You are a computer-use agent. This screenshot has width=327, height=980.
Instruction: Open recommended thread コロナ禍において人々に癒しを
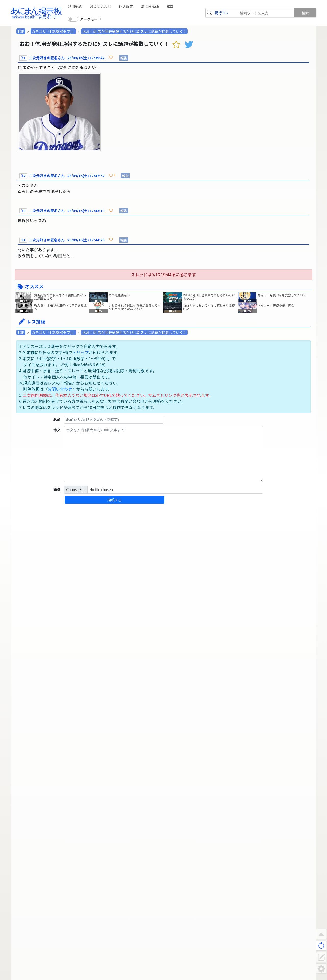pos(209,307)
